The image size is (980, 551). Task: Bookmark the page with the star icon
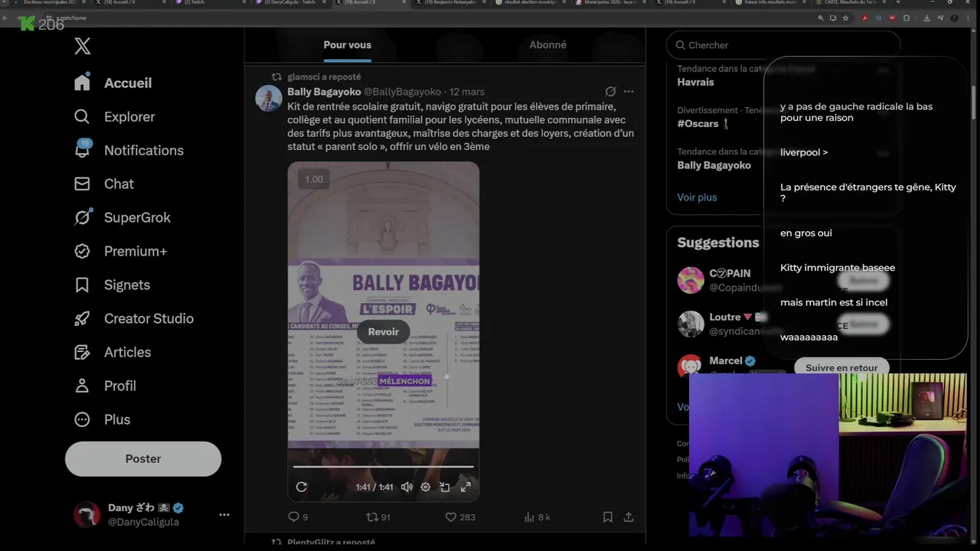pyautogui.click(x=846, y=18)
